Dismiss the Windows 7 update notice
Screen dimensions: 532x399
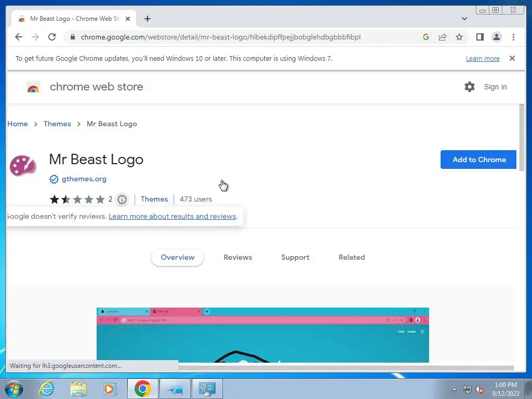[512, 58]
